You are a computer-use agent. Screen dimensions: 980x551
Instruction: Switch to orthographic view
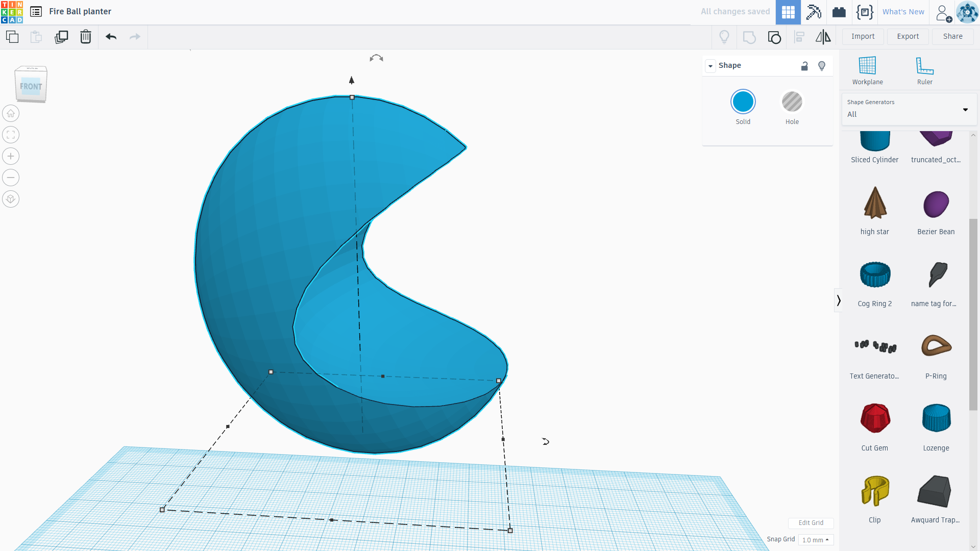click(x=11, y=199)
